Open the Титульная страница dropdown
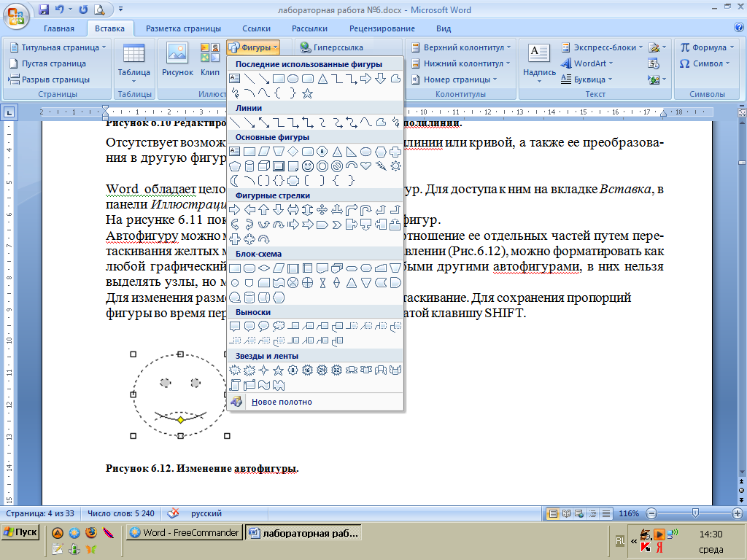The width and height of the screenshot is (747, 560). click(x=58, y=47)
